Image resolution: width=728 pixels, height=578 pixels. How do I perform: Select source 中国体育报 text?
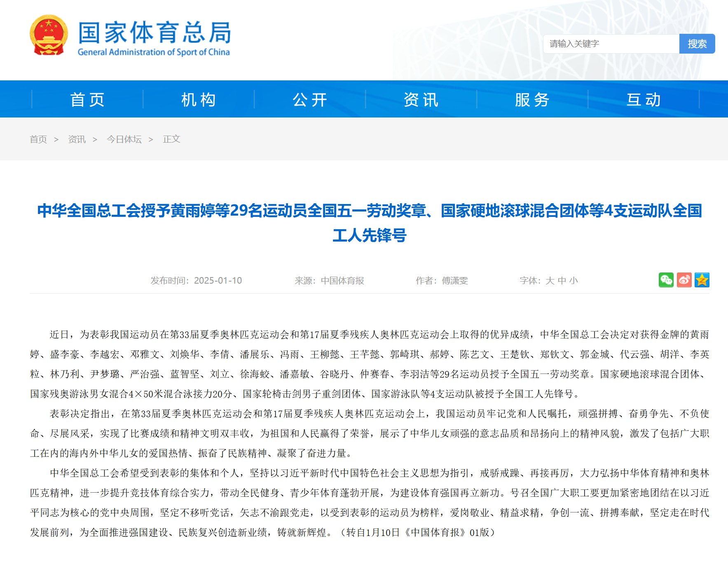point(342,281)
